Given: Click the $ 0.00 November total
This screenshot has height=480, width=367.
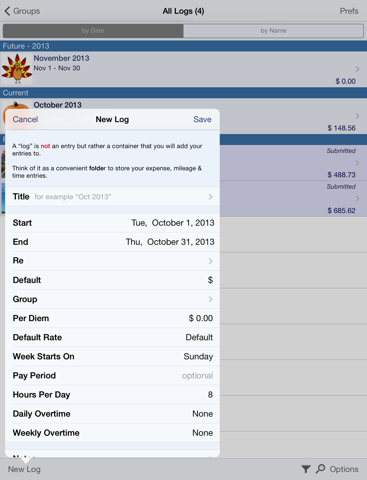Looking at the screenshot, I should [345, 81].
